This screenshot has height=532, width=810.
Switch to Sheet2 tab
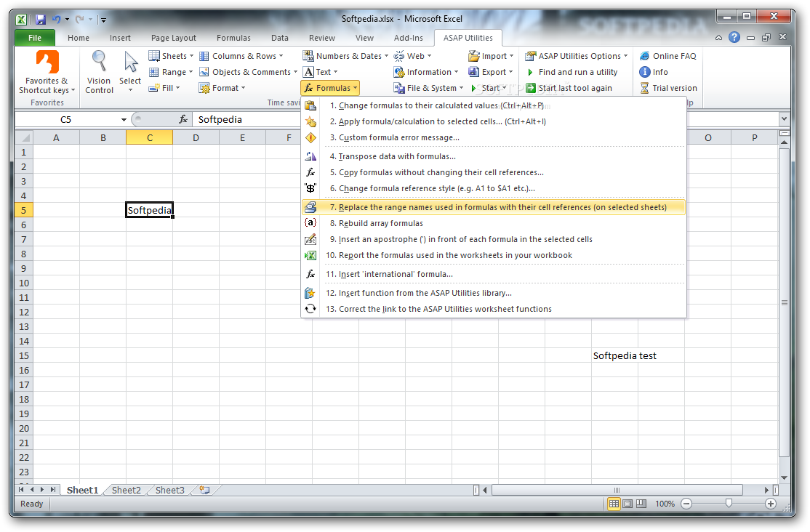pyautogui.click(x=126, y=490)
